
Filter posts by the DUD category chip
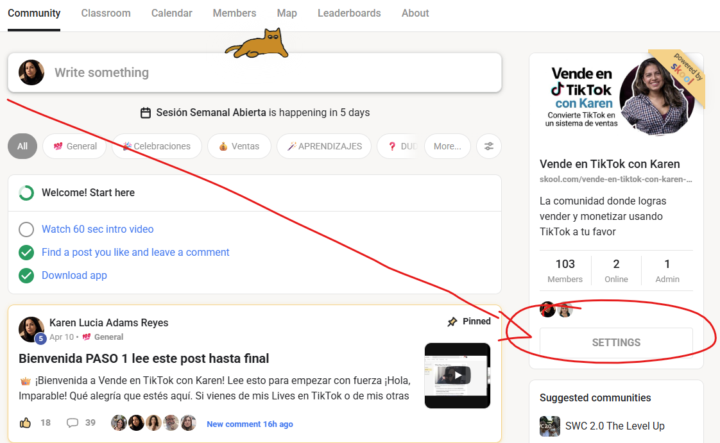[x=398, y=146]
